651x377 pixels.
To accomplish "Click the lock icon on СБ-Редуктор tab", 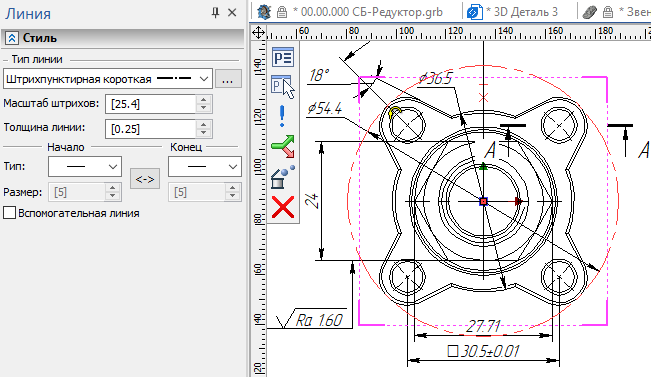I will tap(282, 12).
